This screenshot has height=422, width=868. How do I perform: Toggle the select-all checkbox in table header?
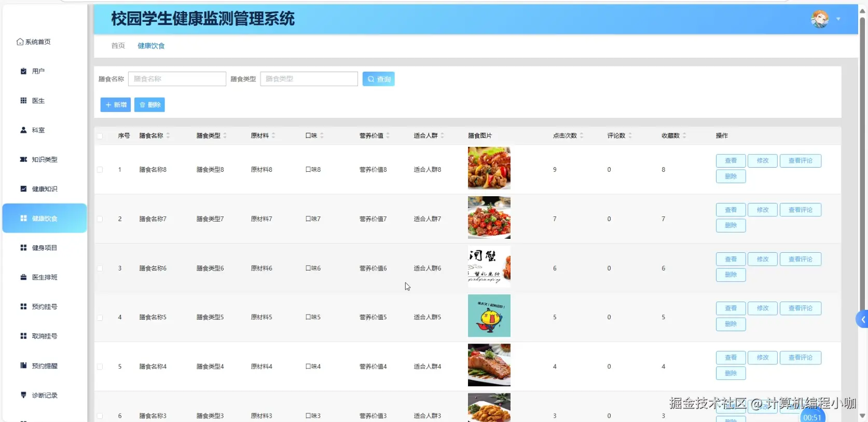click(100, 136)
